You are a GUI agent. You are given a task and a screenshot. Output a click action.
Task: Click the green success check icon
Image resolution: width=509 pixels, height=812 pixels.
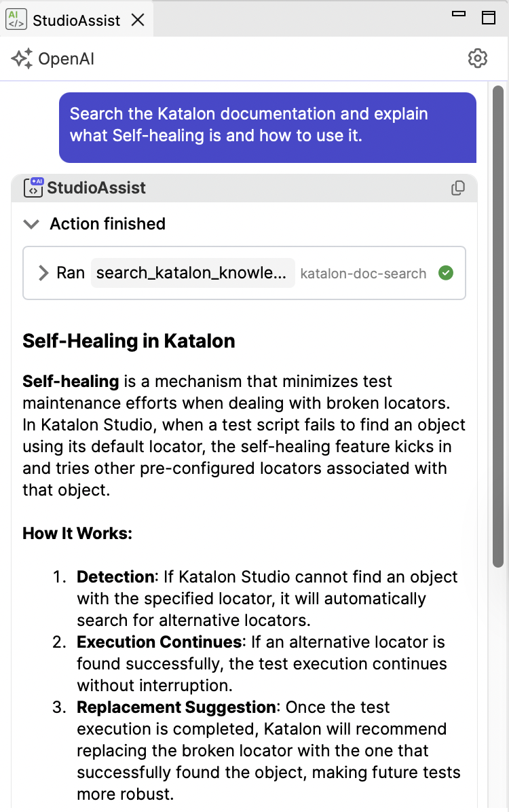[446, 273]
